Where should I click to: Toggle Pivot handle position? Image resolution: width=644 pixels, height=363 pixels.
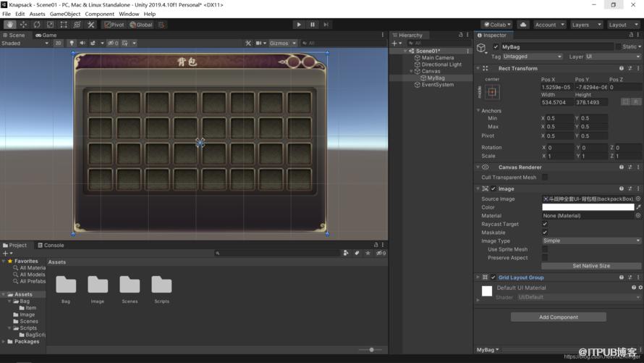tap(114, 25)
